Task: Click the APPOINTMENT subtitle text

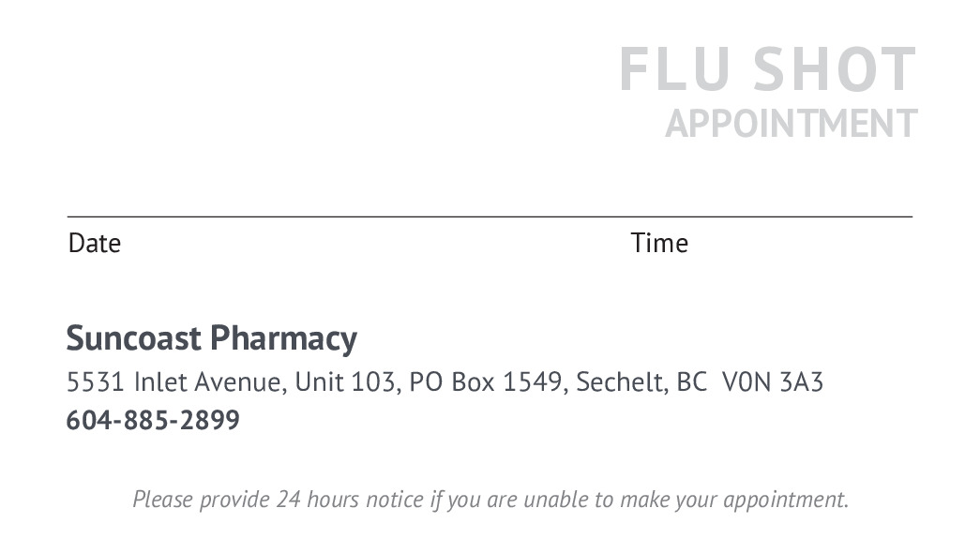Action: [791, 124]
